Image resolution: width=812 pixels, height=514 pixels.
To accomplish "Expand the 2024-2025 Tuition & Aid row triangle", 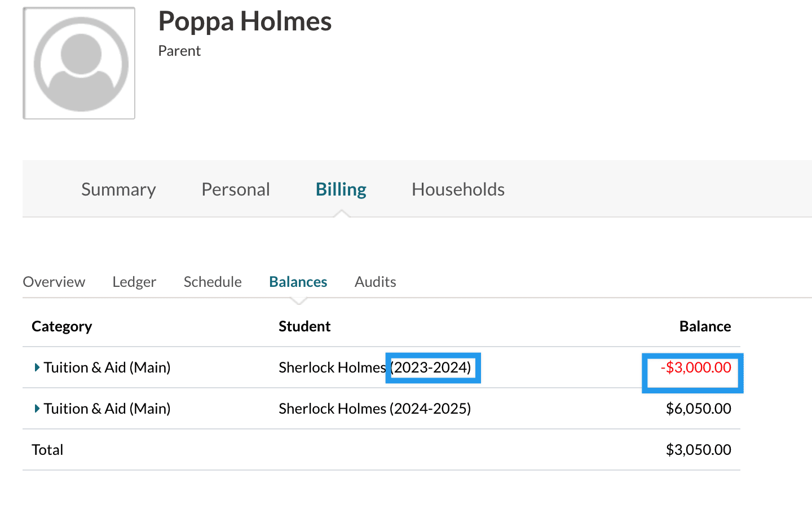I will (x=37, y=409).
